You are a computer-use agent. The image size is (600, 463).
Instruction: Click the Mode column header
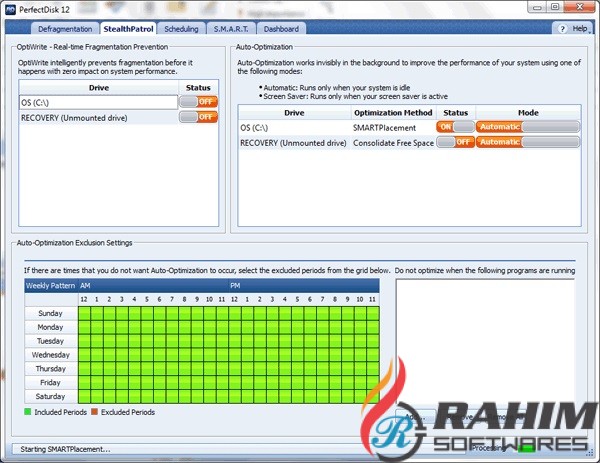pos(528,113)
